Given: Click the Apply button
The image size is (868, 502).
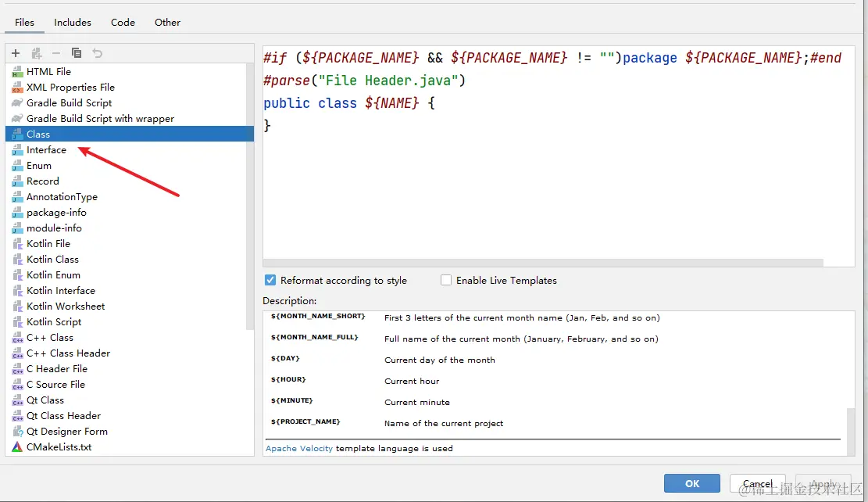Looking at the screenshot, I should click(823, 483).
